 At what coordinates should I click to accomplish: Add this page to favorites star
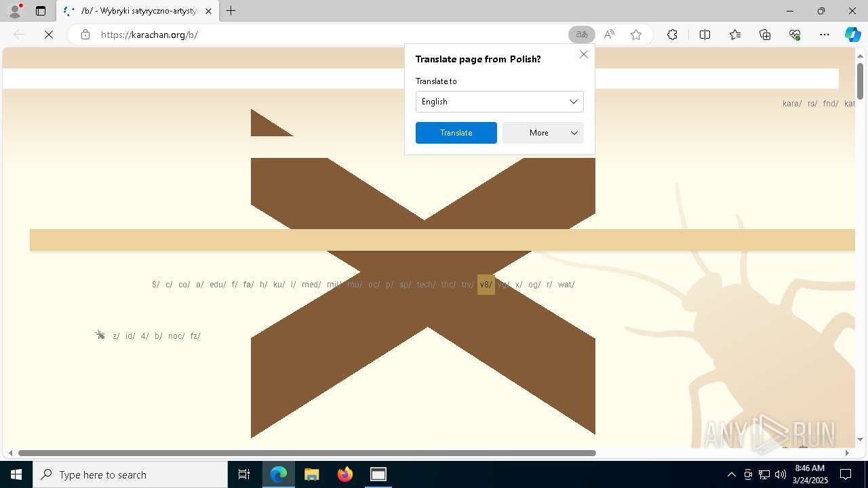tap(636, 35)
